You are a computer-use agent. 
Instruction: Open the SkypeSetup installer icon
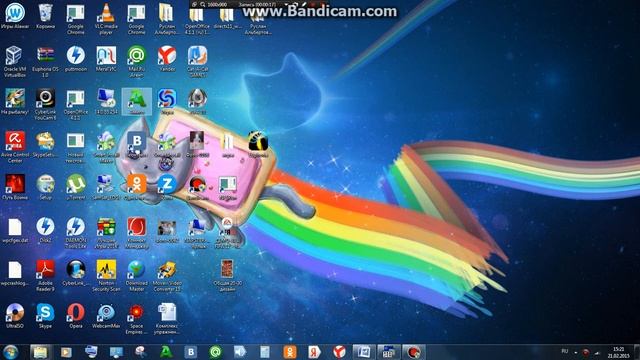45,144
